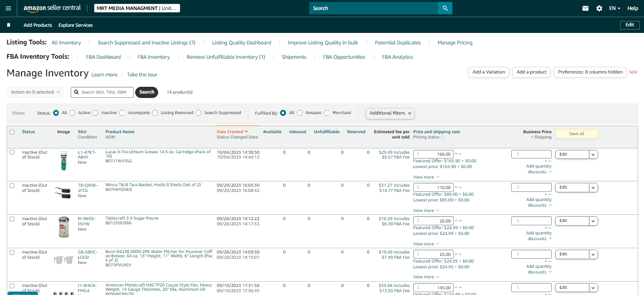This screenshot has height=295, width=644.
Task: Click the Take the tour link
Action: coord(142,74)
